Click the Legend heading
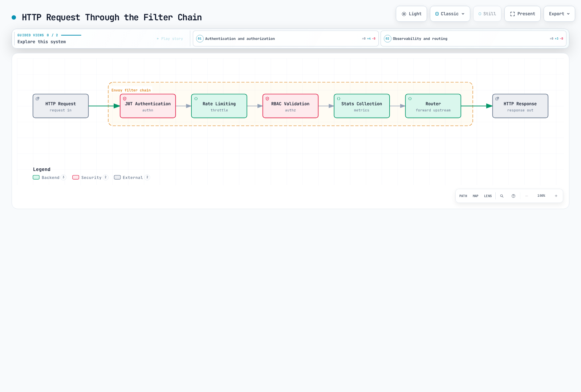 pos(42,170)
